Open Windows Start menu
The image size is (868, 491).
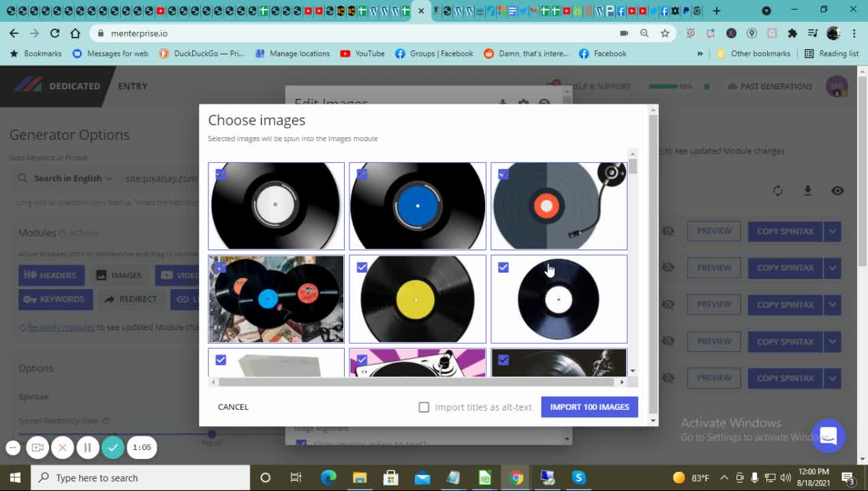click(15, 477)
